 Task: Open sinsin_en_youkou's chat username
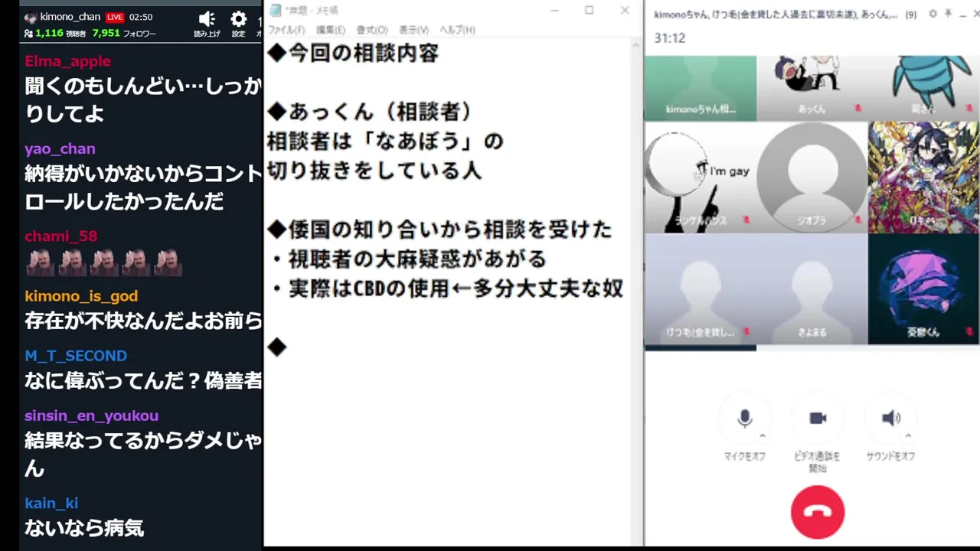click(91, 416)
